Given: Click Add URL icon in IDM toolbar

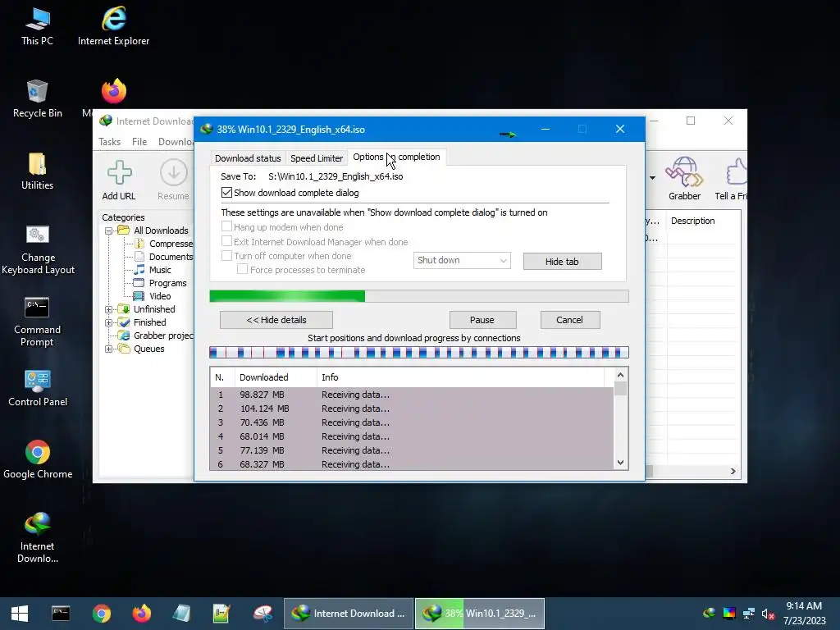Looking at the screenshot, I should tap(119, 180).
